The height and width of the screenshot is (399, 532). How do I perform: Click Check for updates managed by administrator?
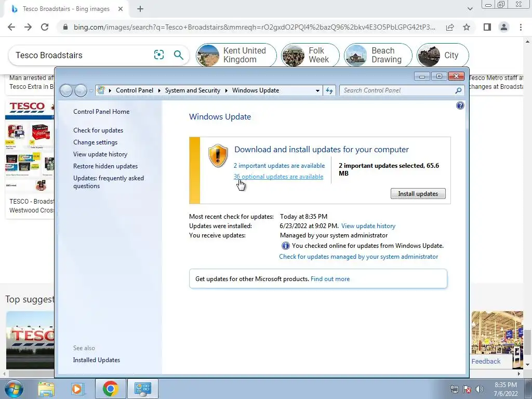pos(358,257)
